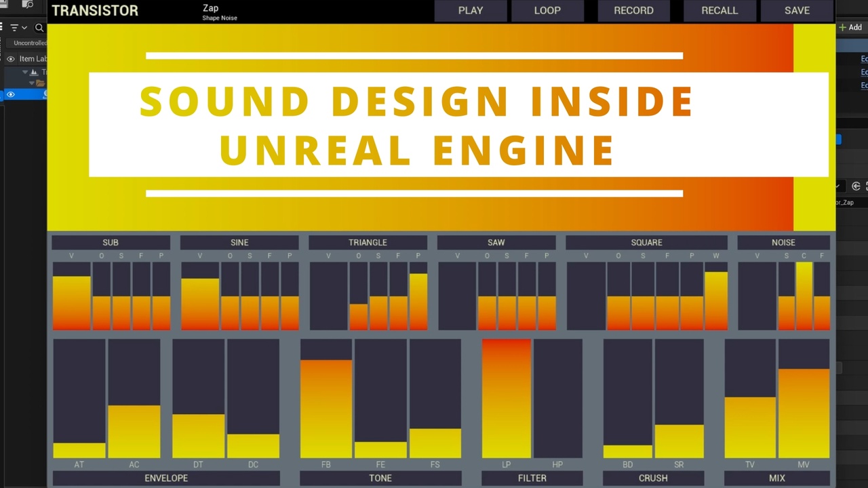The height and width of the screenshot is (488, 868).
Task: Adjust the SINE V volume slider
Action: pyautogui.click(x=200, y=296)
